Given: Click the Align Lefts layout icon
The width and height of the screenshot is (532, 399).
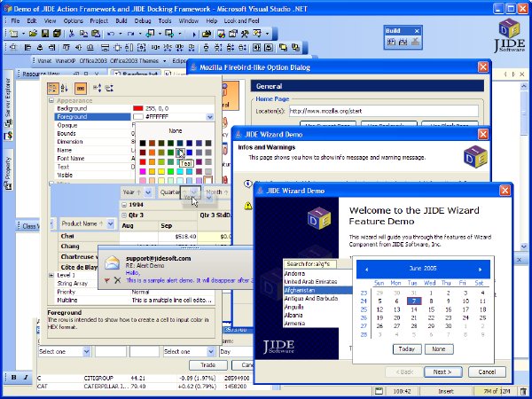Looking at the screenshot, I should click(27, 48).
